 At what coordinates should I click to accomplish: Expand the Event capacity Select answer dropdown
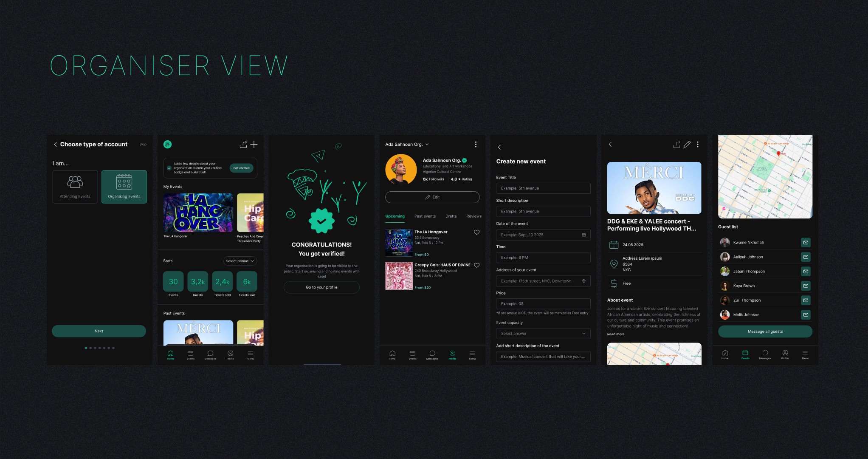click(x=543, y=334)
